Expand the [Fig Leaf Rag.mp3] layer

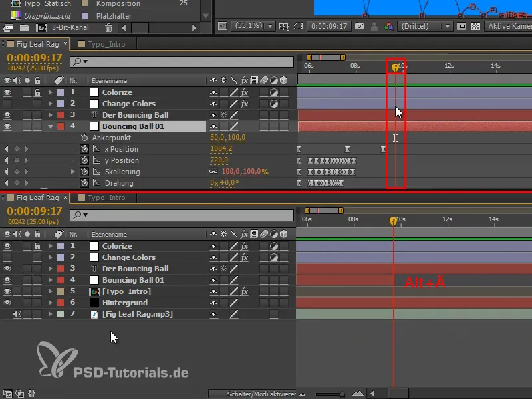click(51, 314)
